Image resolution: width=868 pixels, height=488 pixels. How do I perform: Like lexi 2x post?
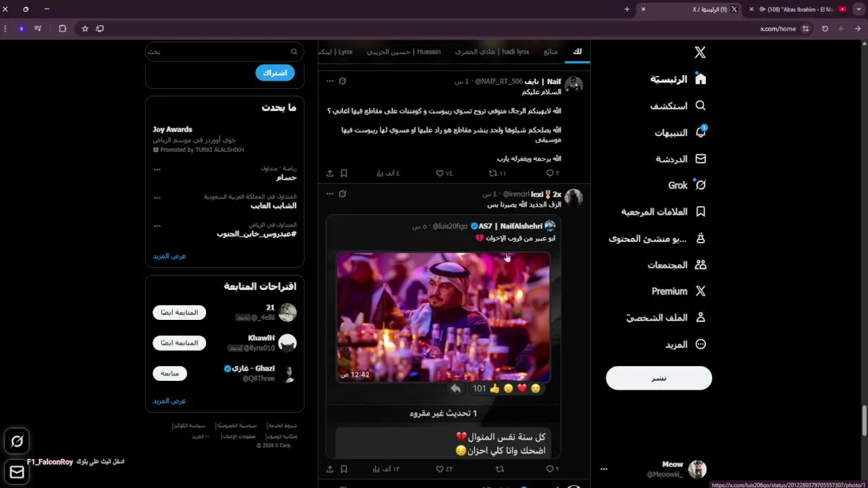[444, 469]
